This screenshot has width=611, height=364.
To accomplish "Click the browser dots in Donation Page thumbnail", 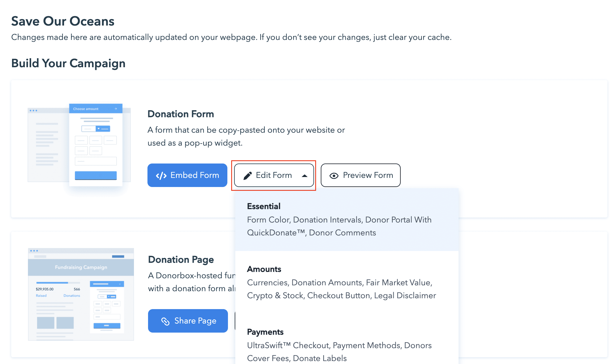I will (x=34, y=251).
